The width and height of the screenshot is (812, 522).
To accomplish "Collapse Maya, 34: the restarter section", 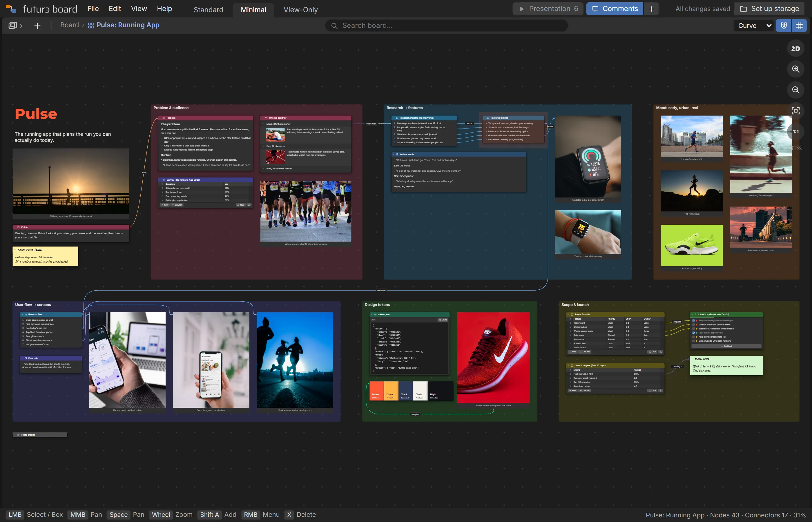I will (x=263, y=124).
